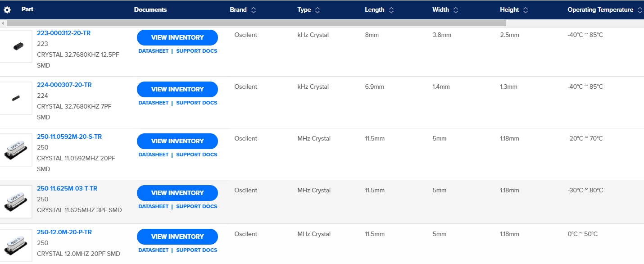Open datasheet for 250-11.0592M-20-S-TR
The height and width of the screenshot is (264, 644).
[x=153, y=155]
